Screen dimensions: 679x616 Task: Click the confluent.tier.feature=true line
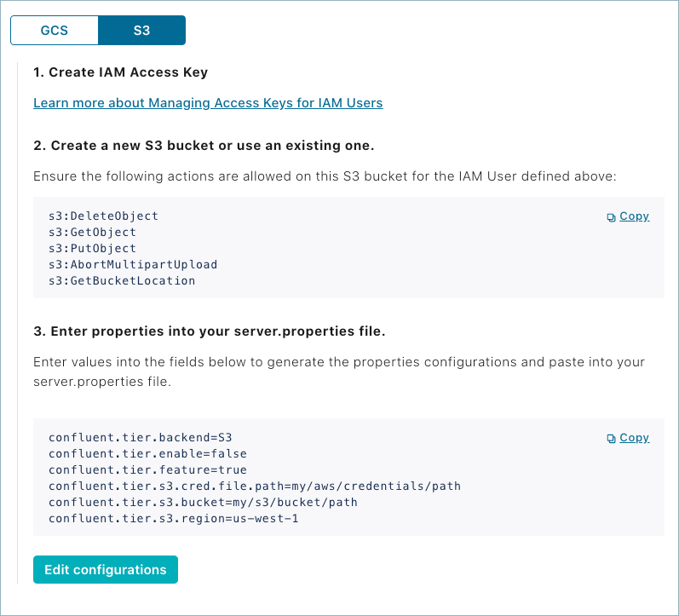pos(147,470)
